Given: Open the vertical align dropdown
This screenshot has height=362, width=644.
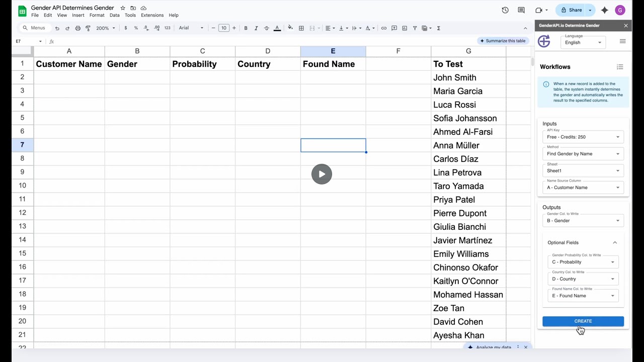Looking at the screenshot, I should click(343, 28).
